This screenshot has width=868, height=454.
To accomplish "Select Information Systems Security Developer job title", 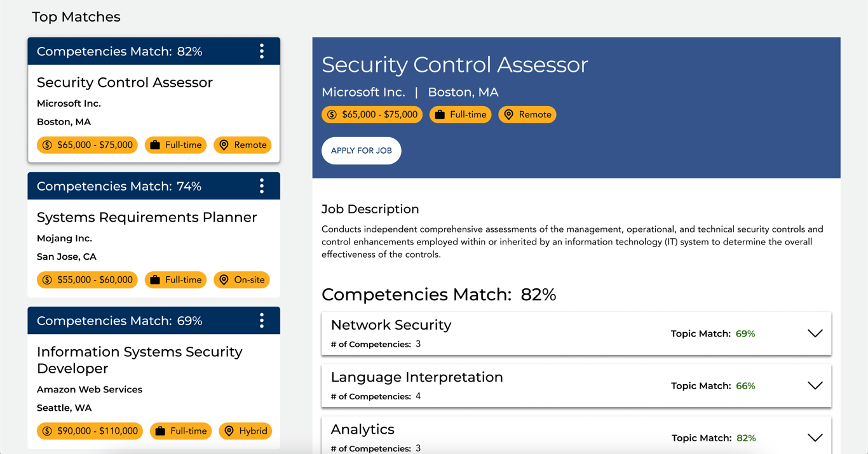I will [x=139, y=360].
